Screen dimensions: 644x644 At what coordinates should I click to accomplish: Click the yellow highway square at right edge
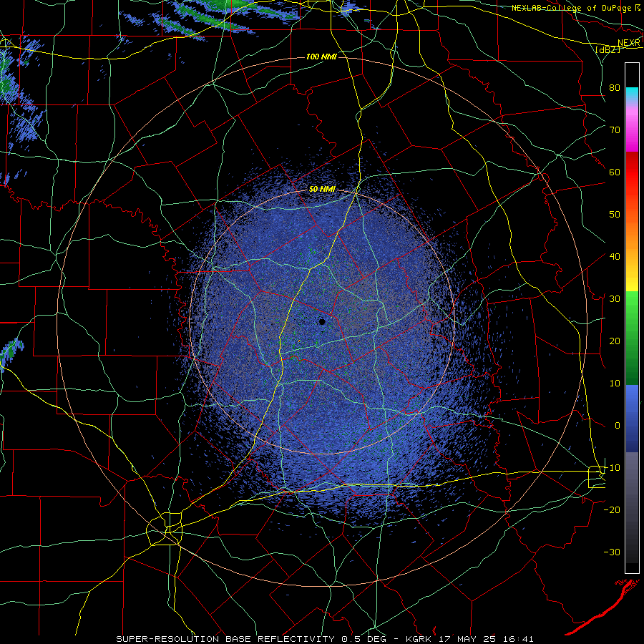click(596, 477)
